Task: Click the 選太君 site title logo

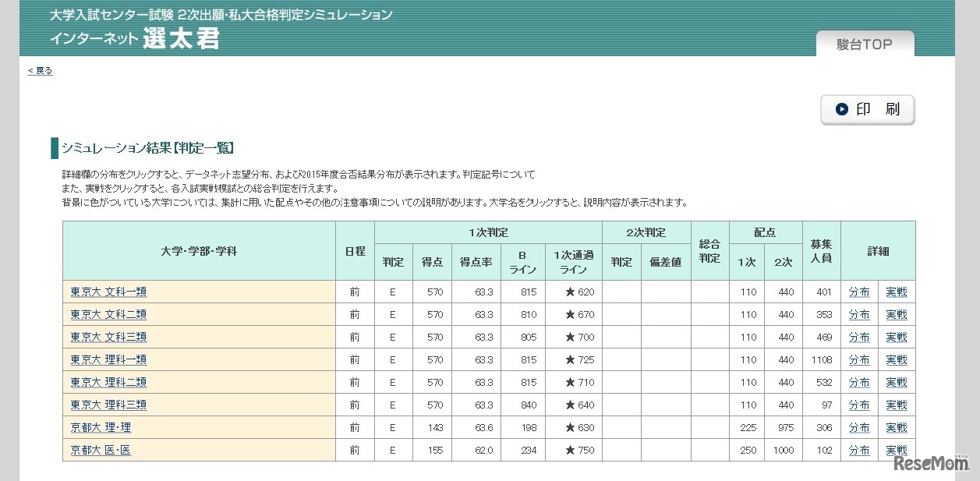Action: [181, 39]
